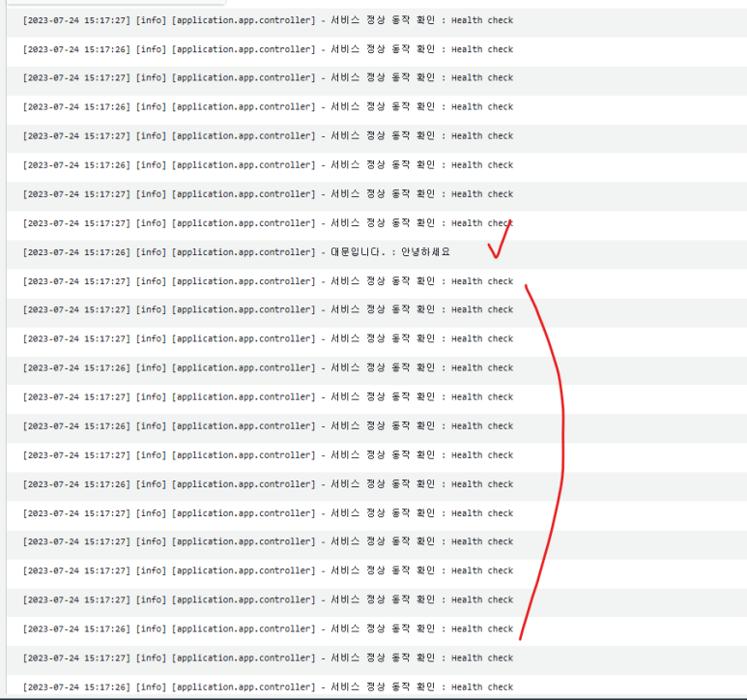The width and height of the screenshot is (747, 700).
Task: Click '서비스 정상 동작 확인' in the bottommost log row
Action: tap(383, 686)
